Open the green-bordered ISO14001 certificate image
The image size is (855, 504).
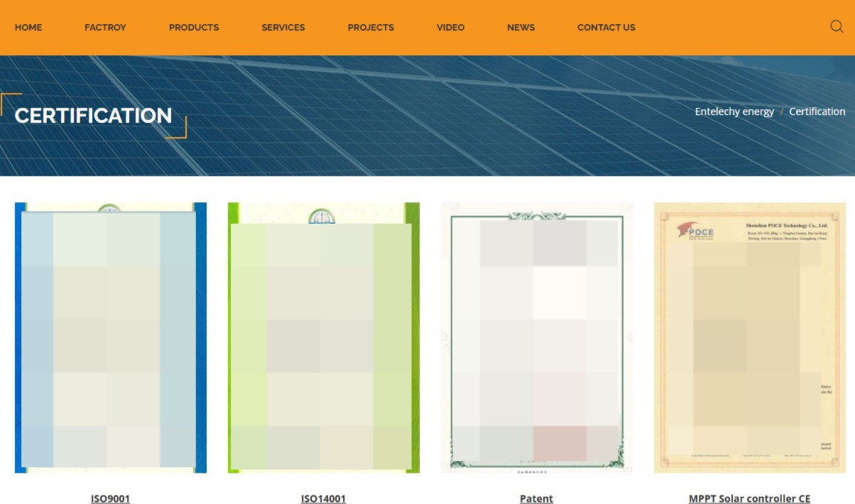324,338
